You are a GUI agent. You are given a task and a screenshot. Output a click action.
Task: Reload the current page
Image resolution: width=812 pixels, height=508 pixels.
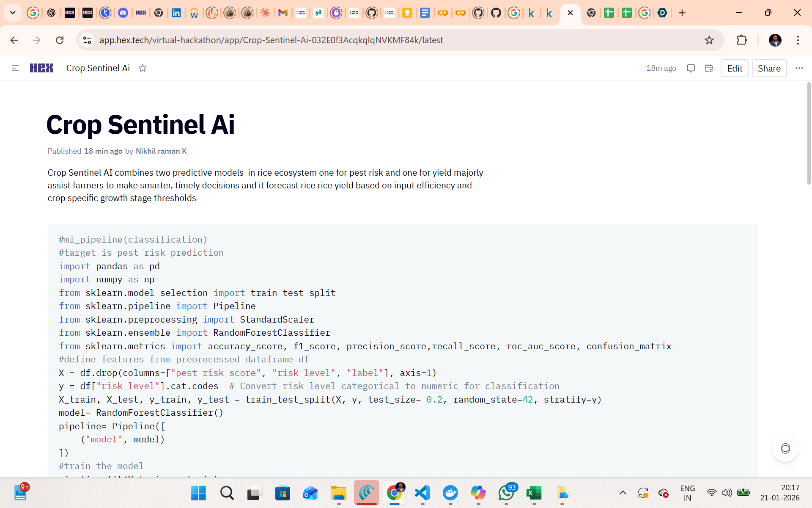point(60,40)
